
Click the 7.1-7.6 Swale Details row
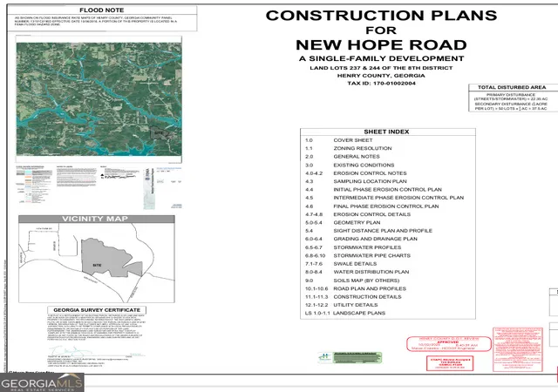(341, 264)
